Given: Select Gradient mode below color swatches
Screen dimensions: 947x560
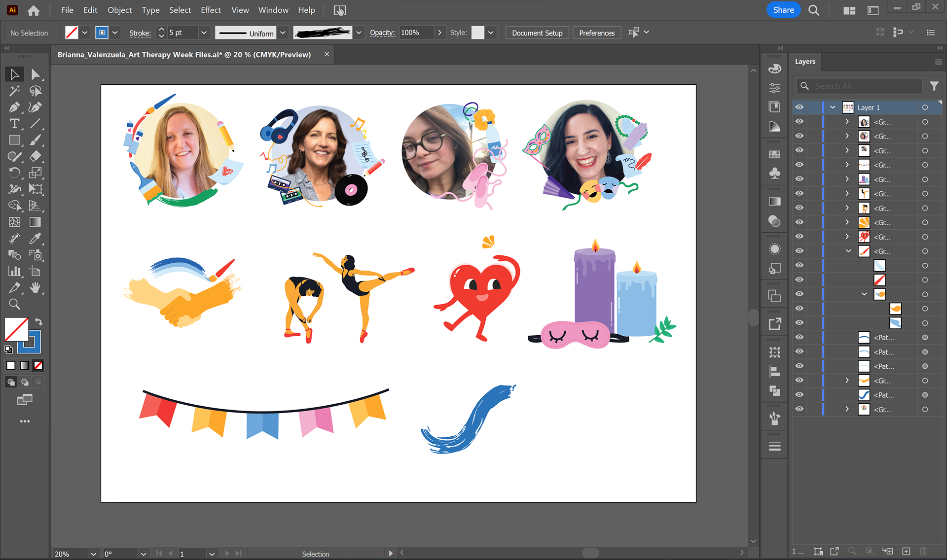Looking at the screenshot, I should (24, 365).
